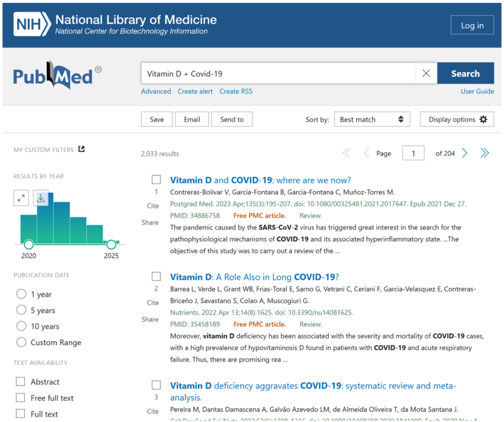Image resolution: width=504 pixels, height=422 pixels.
Task: Click the '2,033 results' count text
Action: click(x=160, y=154)
